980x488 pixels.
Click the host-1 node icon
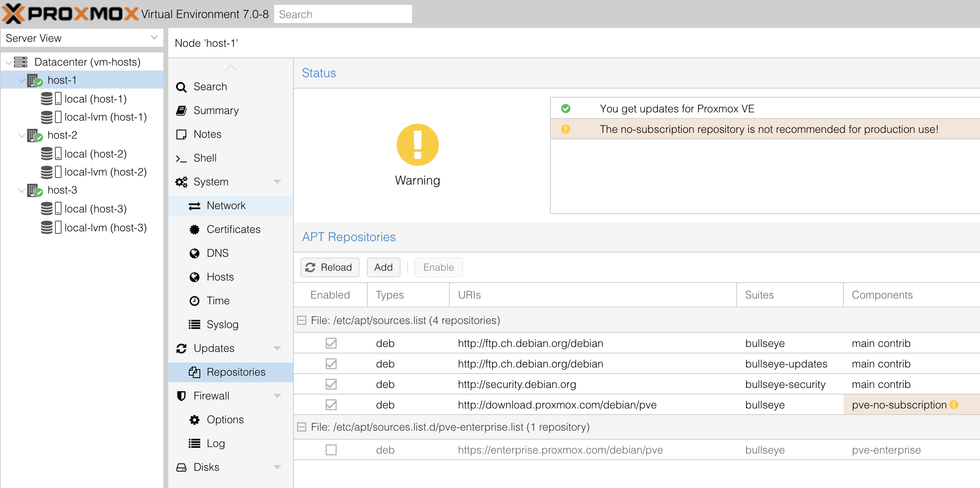pyautogui.click(x=35, y=80)
